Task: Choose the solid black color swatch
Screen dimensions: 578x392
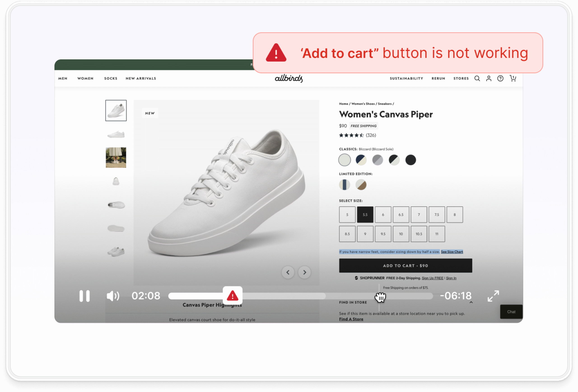Action: click(x=411, y=160)
